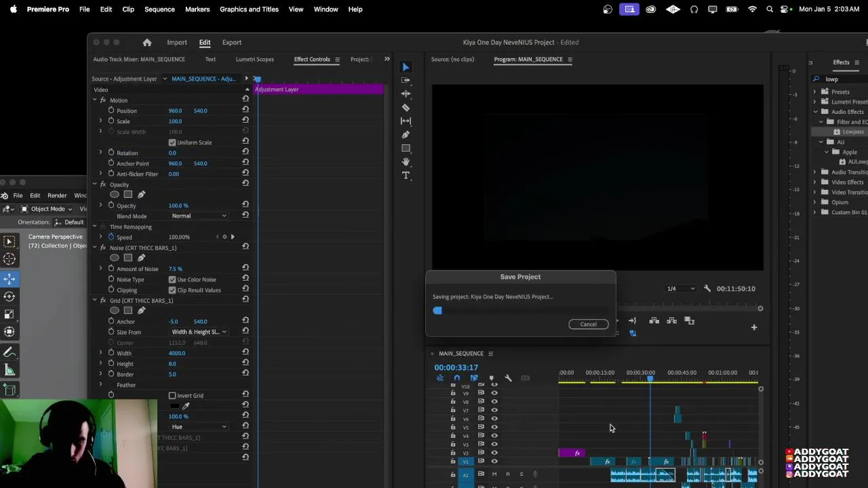The width and height of the screenshot is (868, 488).
Task: Click Effects search field containing lowp
Action: [841, 79]
